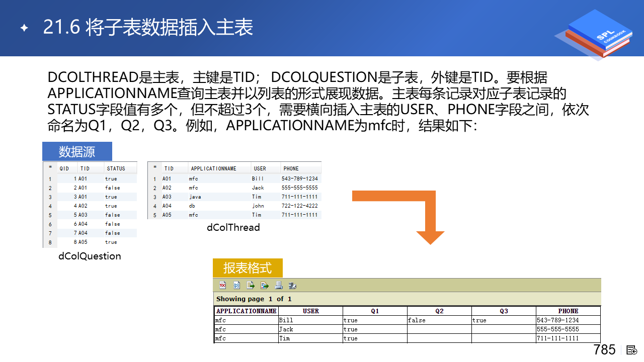644x362 pixels.
Task: Click the print report printer icon
Action: pyautogui.click(x=279, y=286)
